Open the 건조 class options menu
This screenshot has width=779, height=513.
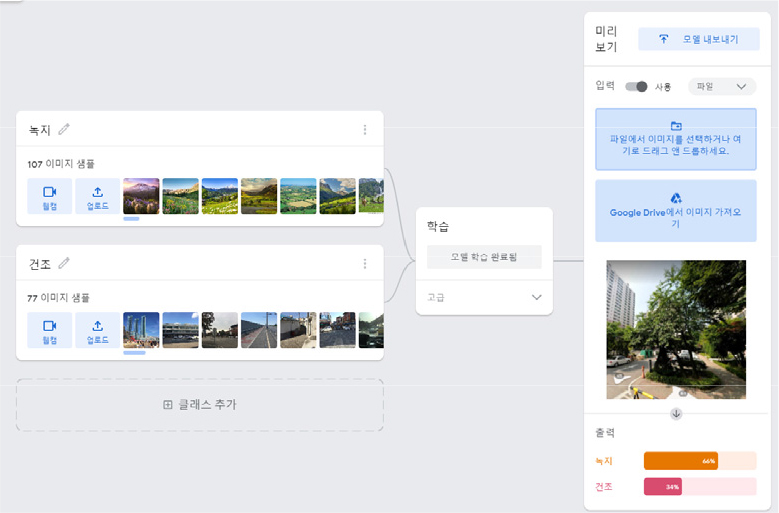point(365,264)
